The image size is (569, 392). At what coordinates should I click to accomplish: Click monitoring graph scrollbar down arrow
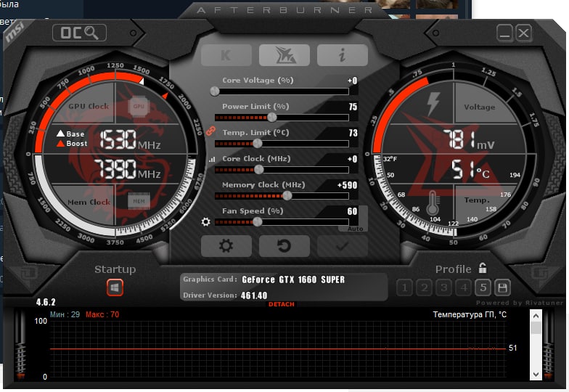point(536,375)
